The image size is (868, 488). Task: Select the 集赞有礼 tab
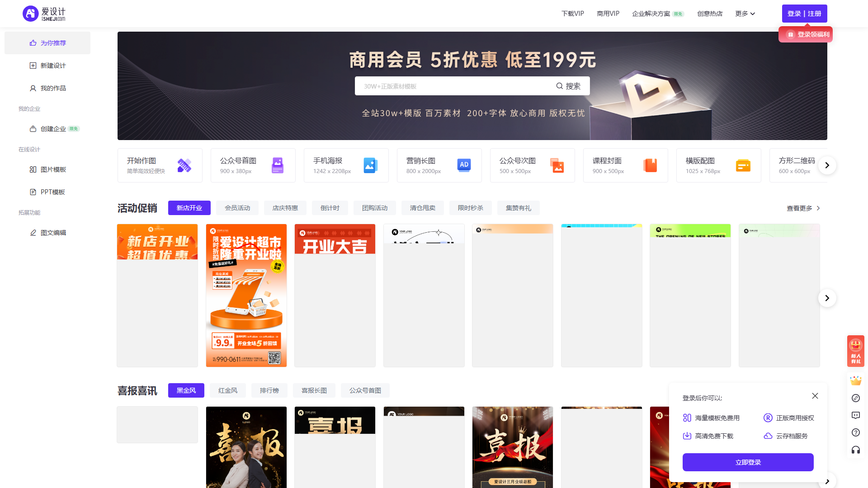click(519, 208)
